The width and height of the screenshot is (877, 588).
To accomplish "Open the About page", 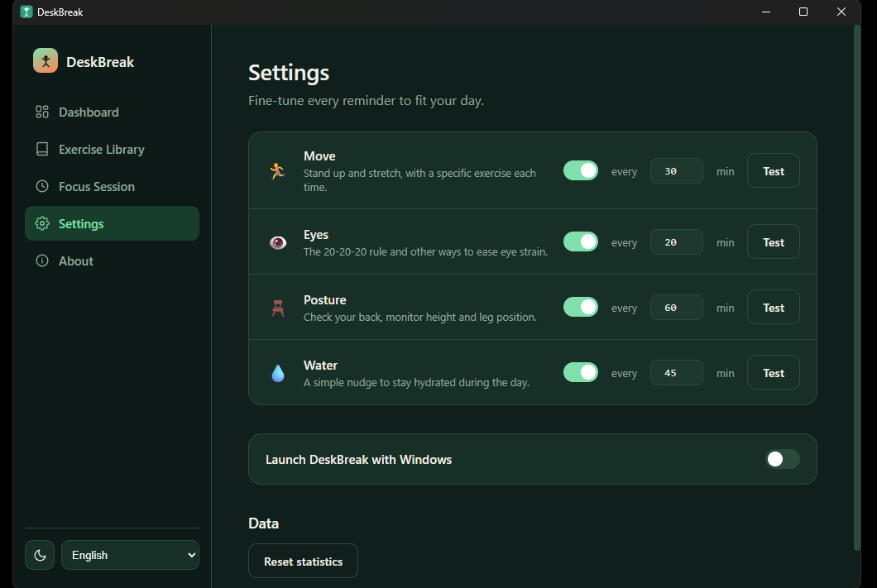I will click(112, 261).
